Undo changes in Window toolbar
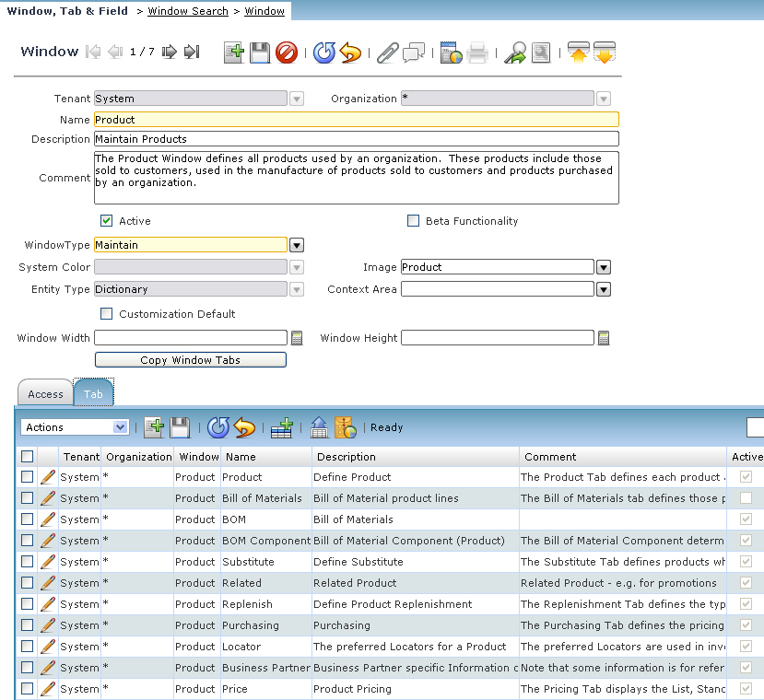This screenshot has width=764, height=700. pos(350,52)
